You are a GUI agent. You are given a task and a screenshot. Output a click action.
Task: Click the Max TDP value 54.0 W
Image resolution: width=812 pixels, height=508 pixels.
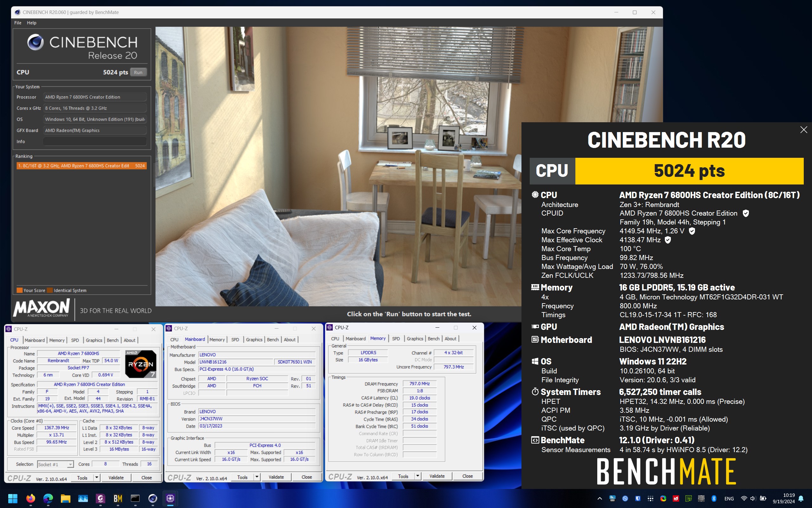point(111,360)
